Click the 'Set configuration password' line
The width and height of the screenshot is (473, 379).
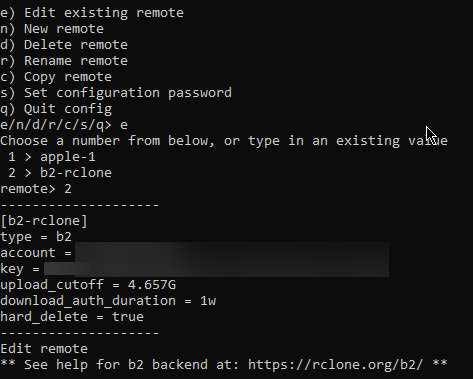coord(116,93)
